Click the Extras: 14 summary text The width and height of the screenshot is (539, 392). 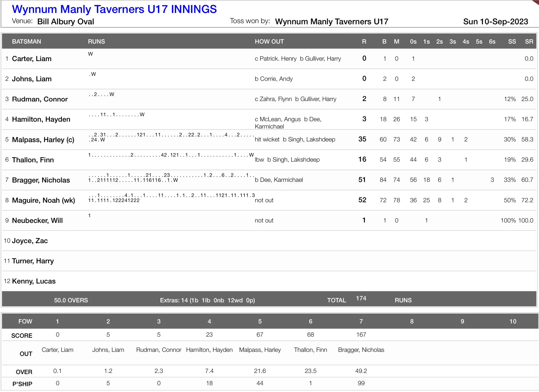pyautogui.click(x=207, y=300)
